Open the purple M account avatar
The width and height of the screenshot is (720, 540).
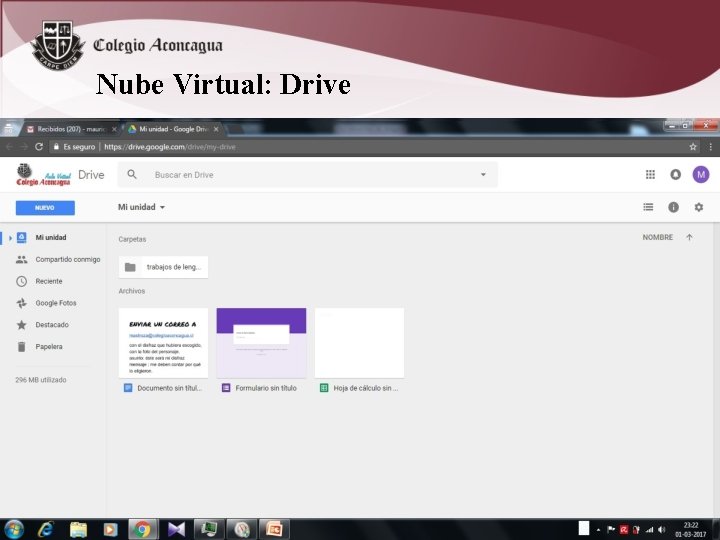pyautogui.click(x=701, y=174)
